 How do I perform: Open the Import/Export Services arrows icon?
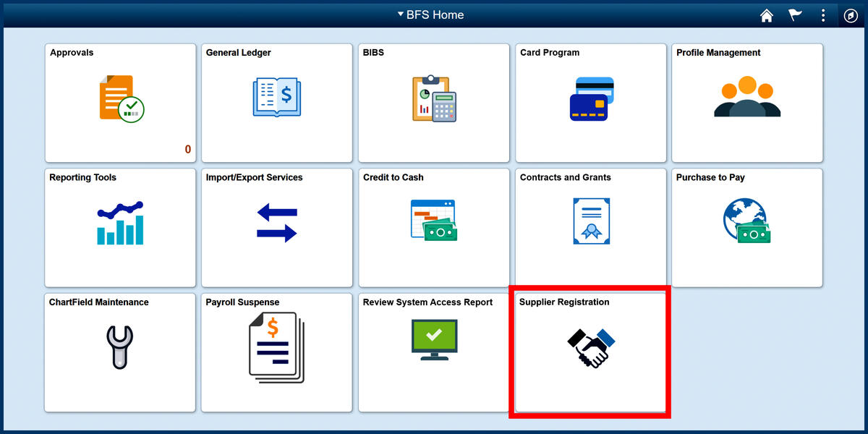277,223
